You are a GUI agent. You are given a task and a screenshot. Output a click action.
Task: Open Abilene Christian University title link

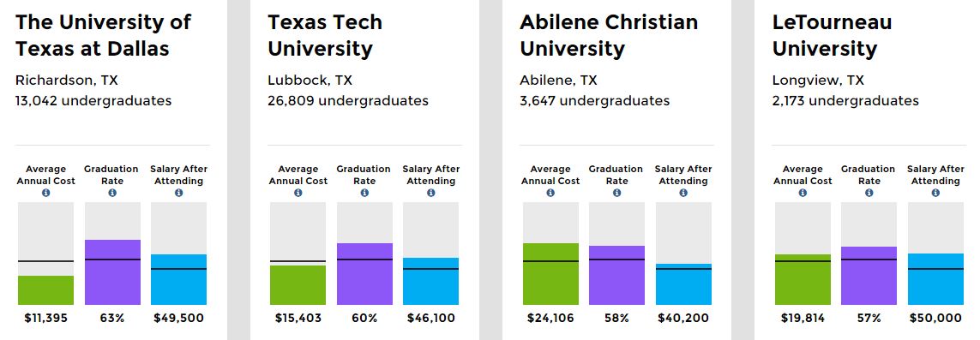(609, 35)
